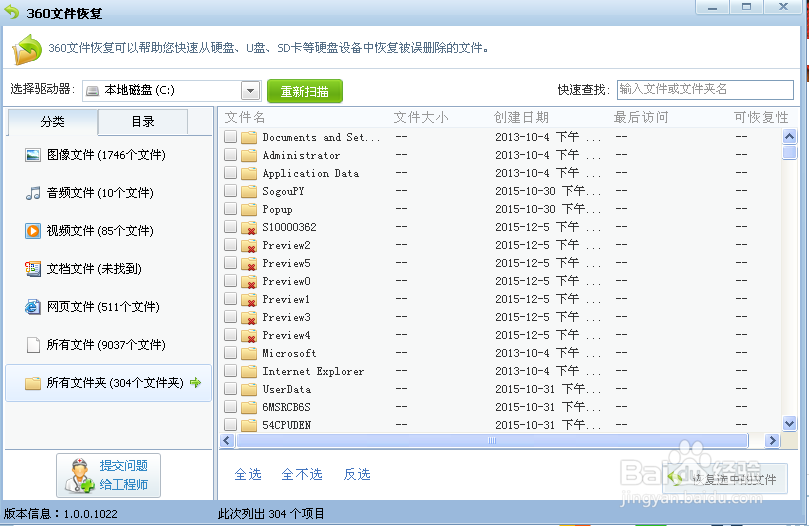
Task: Click the 恢复选中的文件 button
Action: (725, 479)
